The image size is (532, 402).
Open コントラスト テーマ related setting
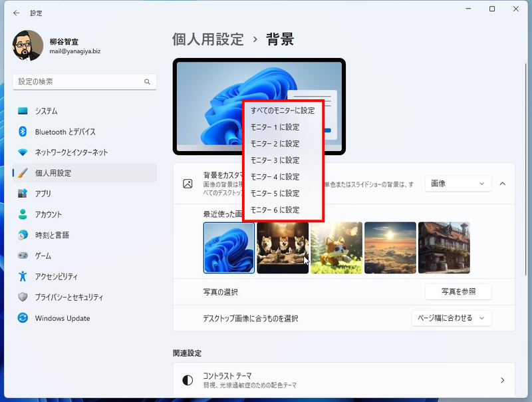344,380
